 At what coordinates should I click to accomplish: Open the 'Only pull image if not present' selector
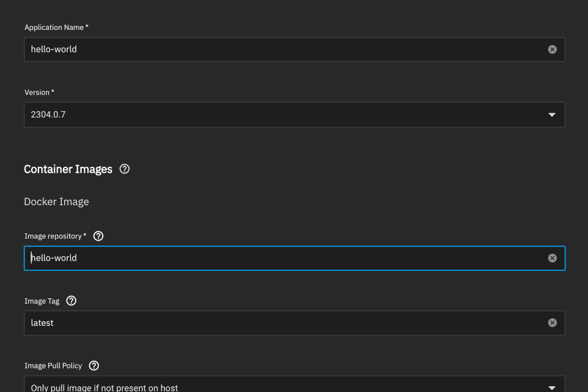294,384
